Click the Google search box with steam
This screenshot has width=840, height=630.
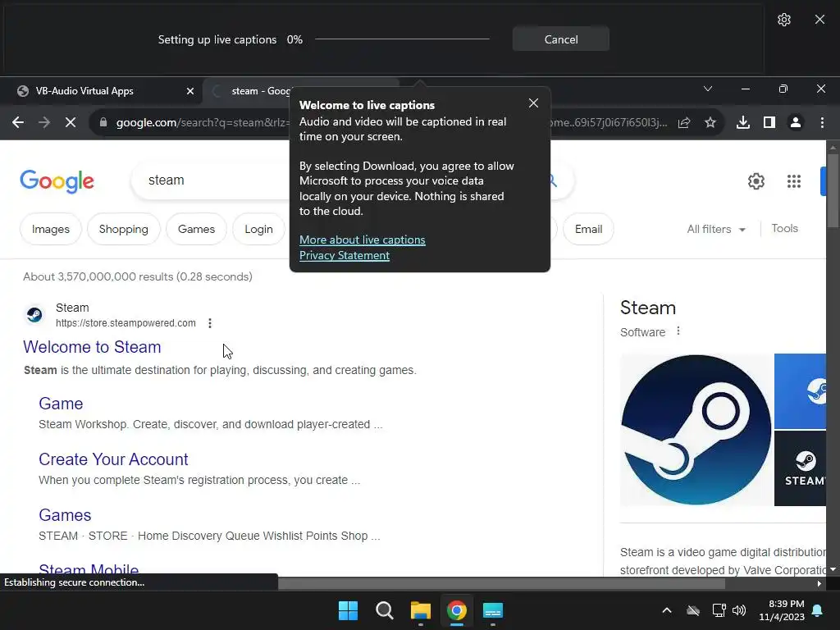214,180
